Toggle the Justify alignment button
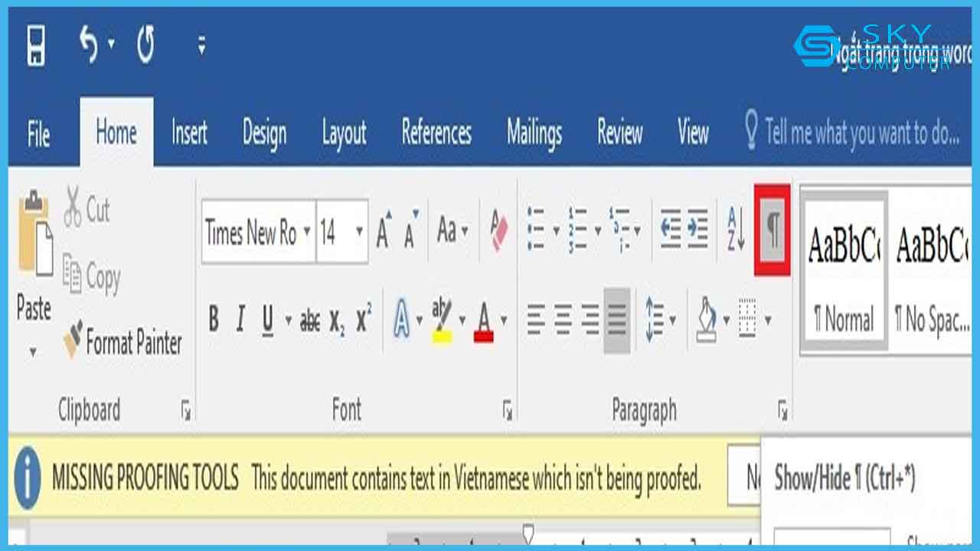 616,320
